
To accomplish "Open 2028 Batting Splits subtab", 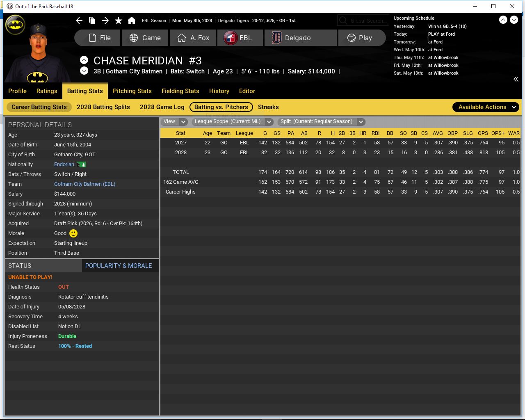I will (103, 107).
